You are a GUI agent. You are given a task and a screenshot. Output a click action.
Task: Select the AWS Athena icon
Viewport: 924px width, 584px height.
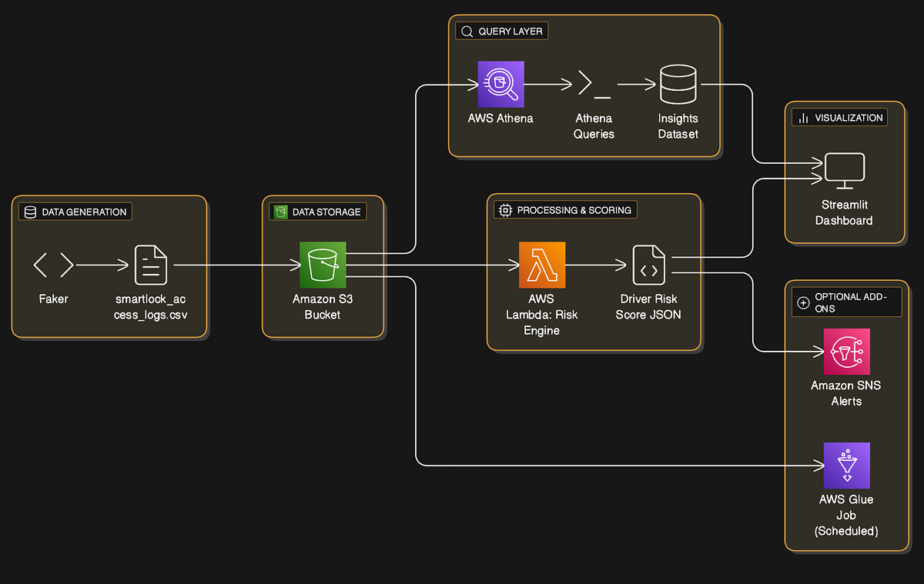(500, 84)
